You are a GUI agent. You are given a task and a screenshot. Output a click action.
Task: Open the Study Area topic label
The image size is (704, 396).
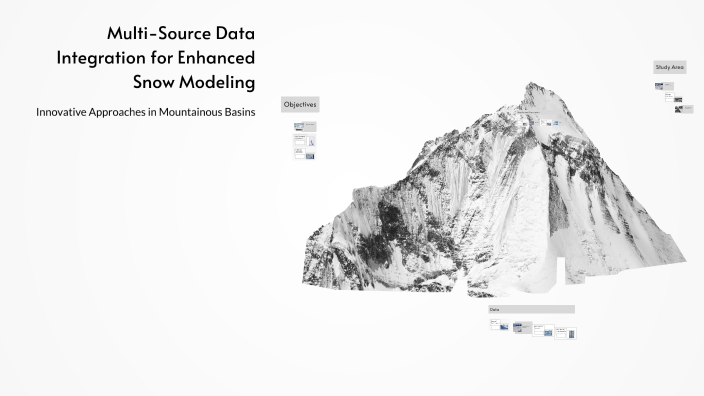669,67
